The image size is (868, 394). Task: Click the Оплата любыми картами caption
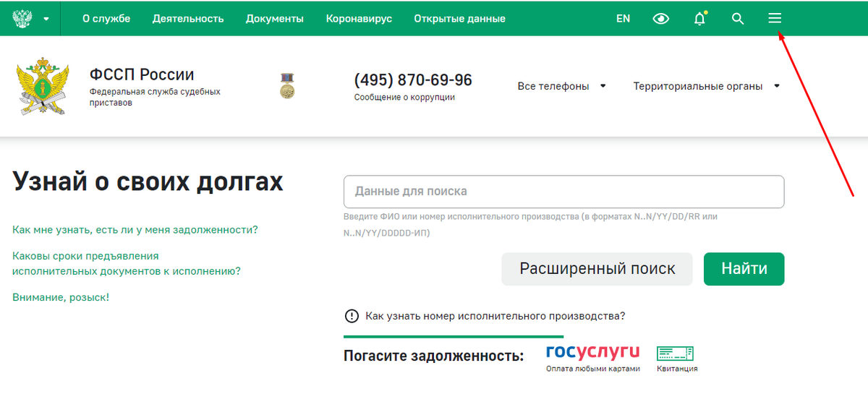[593, 369]
